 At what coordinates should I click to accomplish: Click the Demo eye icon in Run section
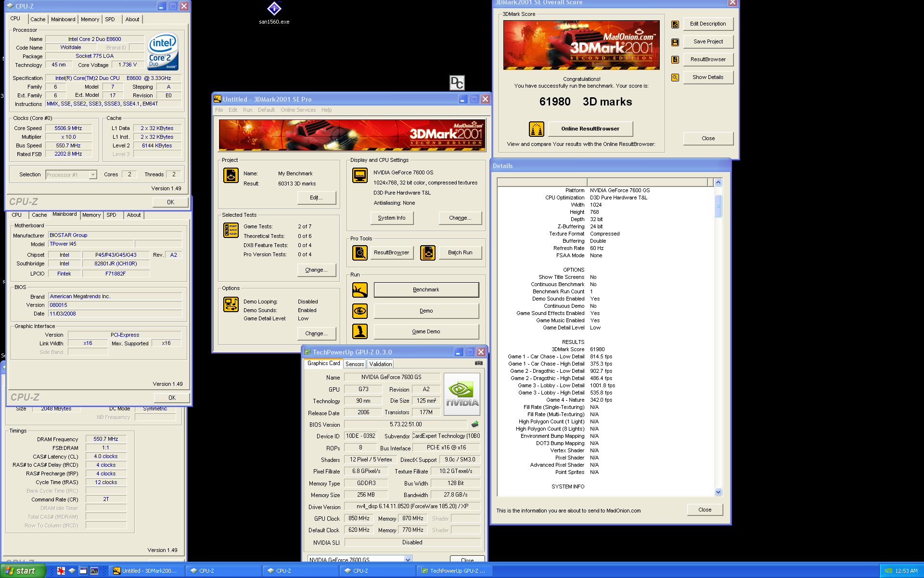[x=360, y=311]
